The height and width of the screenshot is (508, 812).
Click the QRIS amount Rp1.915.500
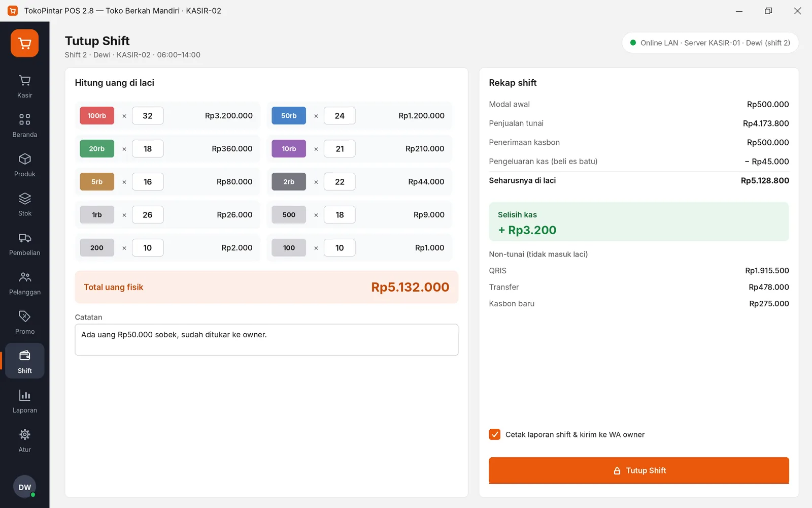coord(767,271)
